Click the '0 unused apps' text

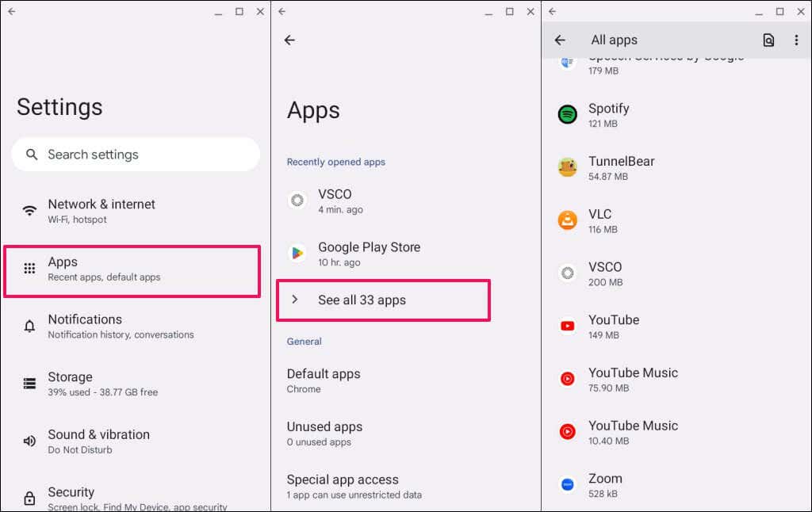click(319, 442)
